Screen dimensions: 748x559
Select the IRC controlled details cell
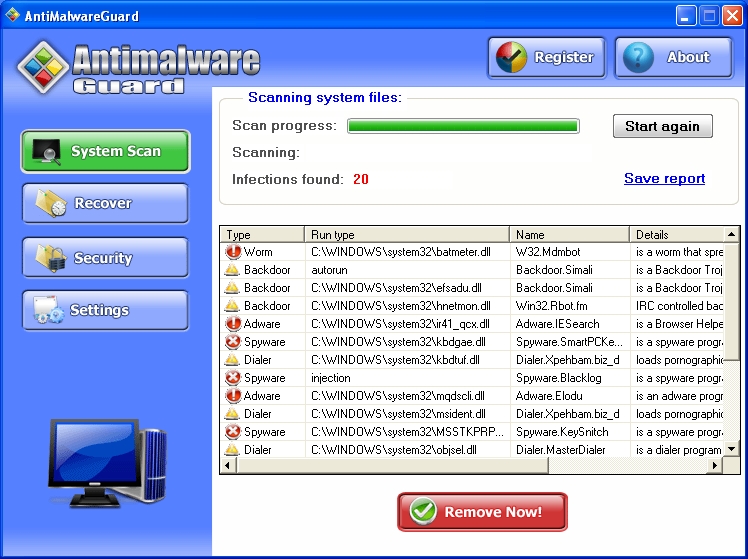pyautogui.click(x=676, y=306)
